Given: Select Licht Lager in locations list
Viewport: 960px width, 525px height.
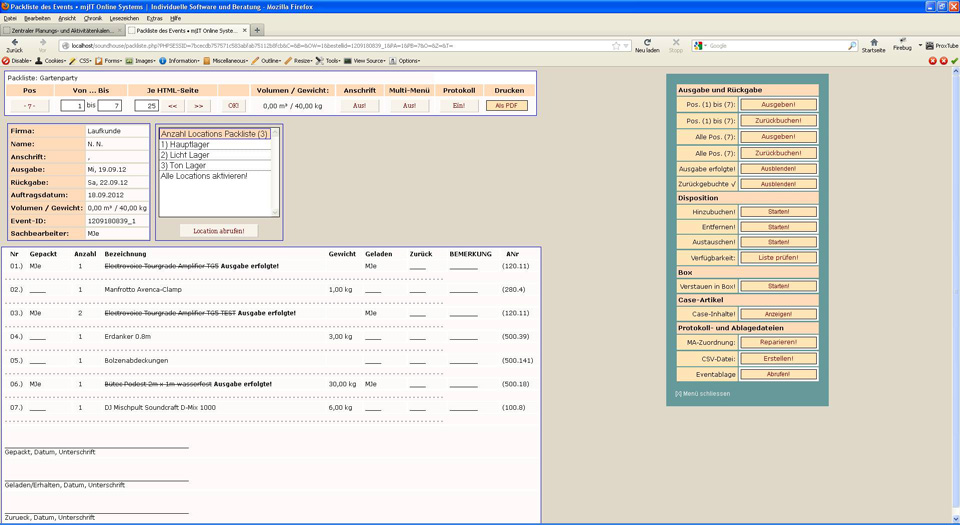Looking at the screenshot, I should pyautogui.click(x=215, y=155).
